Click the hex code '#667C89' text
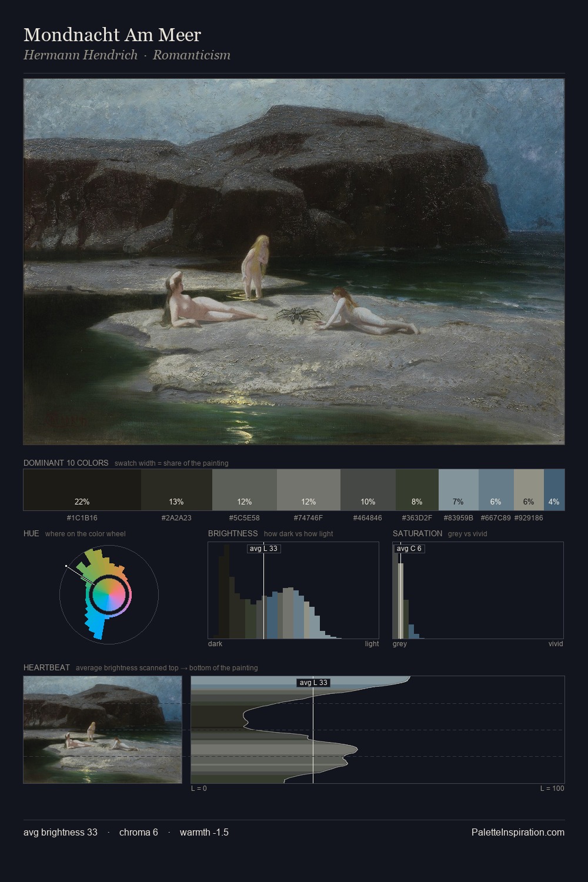 coord(496,518)
